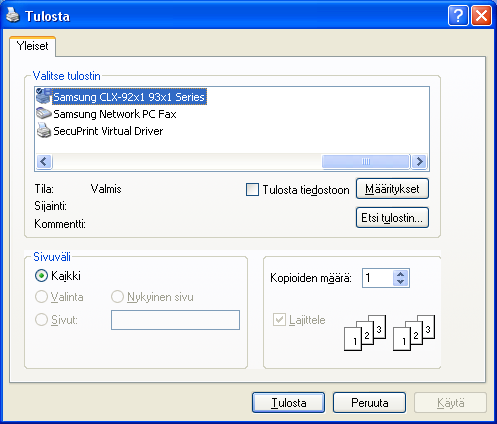
Task: Click the Etsi tulostin... button
Action: (392, 218)
